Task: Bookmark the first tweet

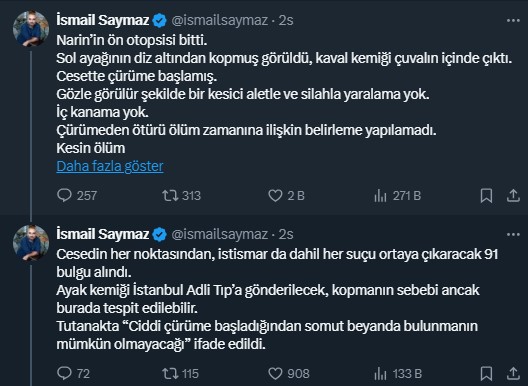Action: click(x=486, y=195)
